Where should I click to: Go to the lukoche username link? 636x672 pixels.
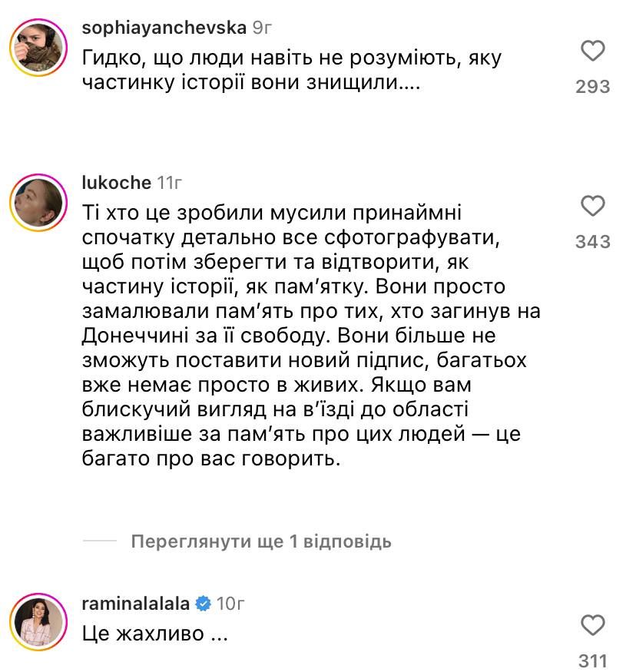pyautogui.click(x=115, y=184)
